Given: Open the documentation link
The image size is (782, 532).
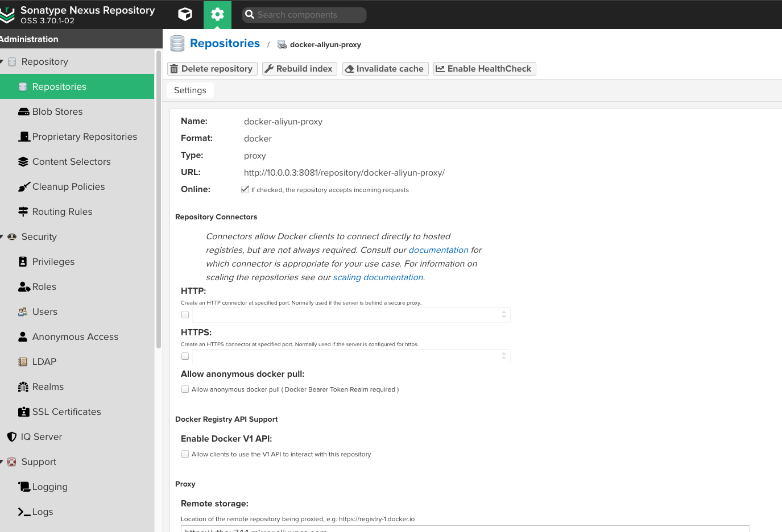Looking at the screenshot, I should (x=438, y=250).
